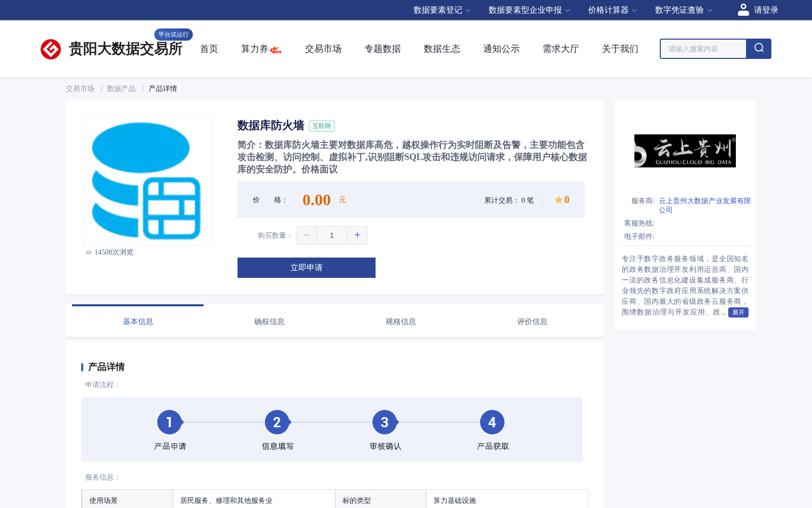Image resolution: width=812 pixels, height=508 pixels.
Task: Click the step 2 信息填写 circle
Action: point(277,422)
